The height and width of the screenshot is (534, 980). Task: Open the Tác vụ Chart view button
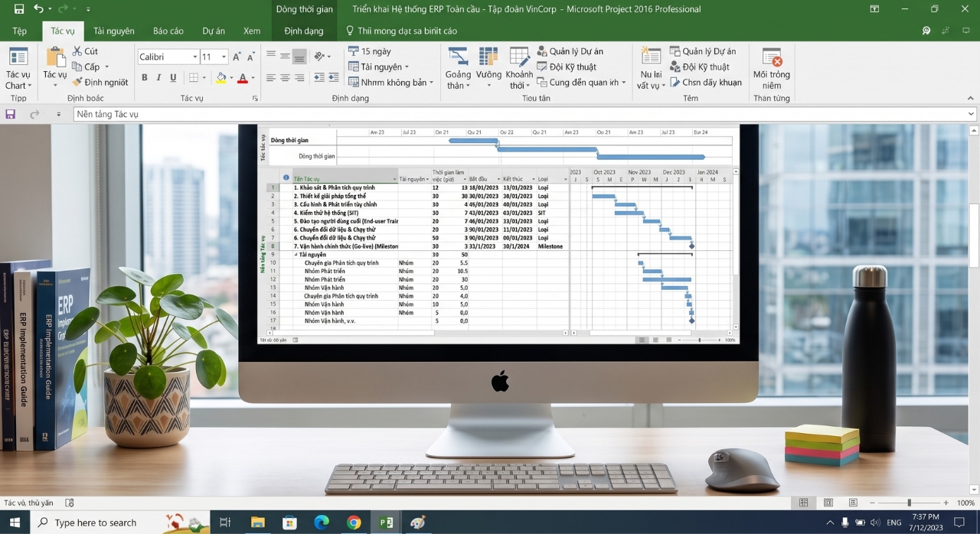coord(18,68)
